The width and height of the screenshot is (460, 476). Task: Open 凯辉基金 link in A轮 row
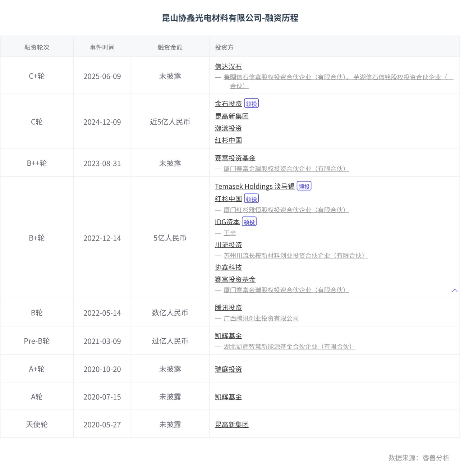pyautogui.click(x=228, y=397)
